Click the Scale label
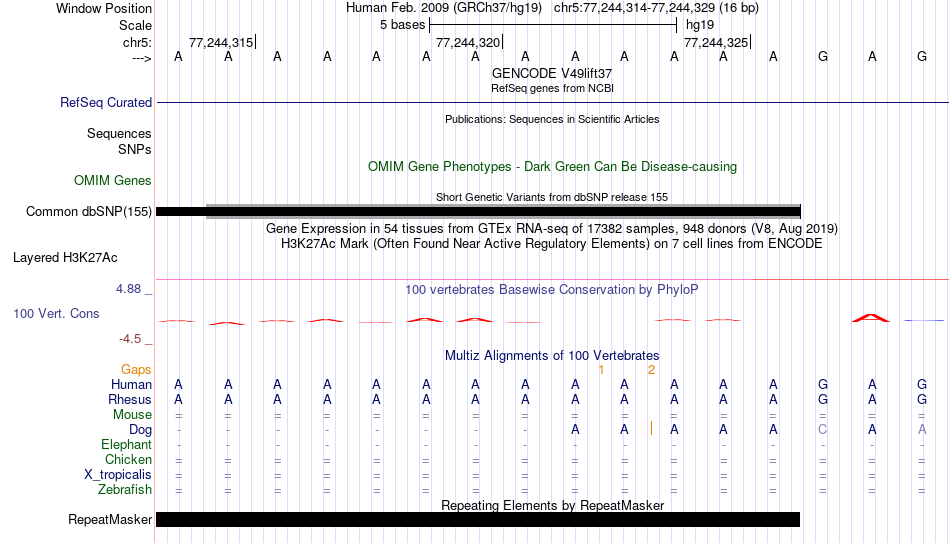Screen dimensions: 950x543 pos(135,25)
